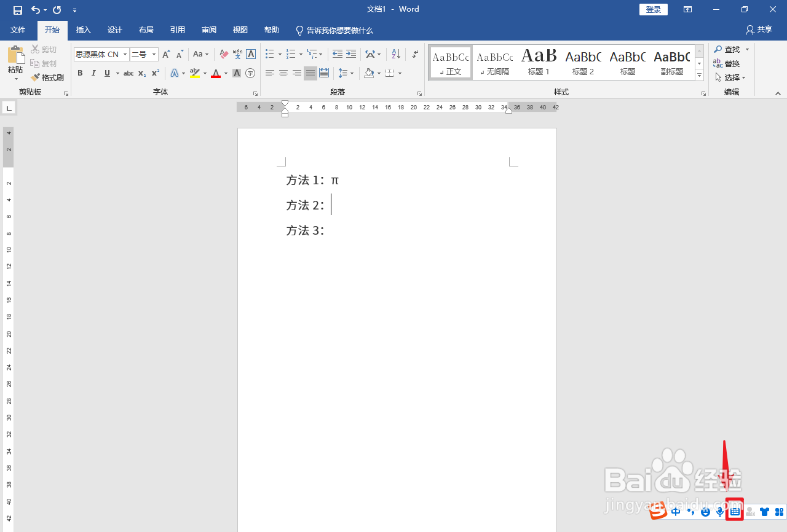Open the Sogou toolbox grid icon
The image size is (787, 532).
779,511
